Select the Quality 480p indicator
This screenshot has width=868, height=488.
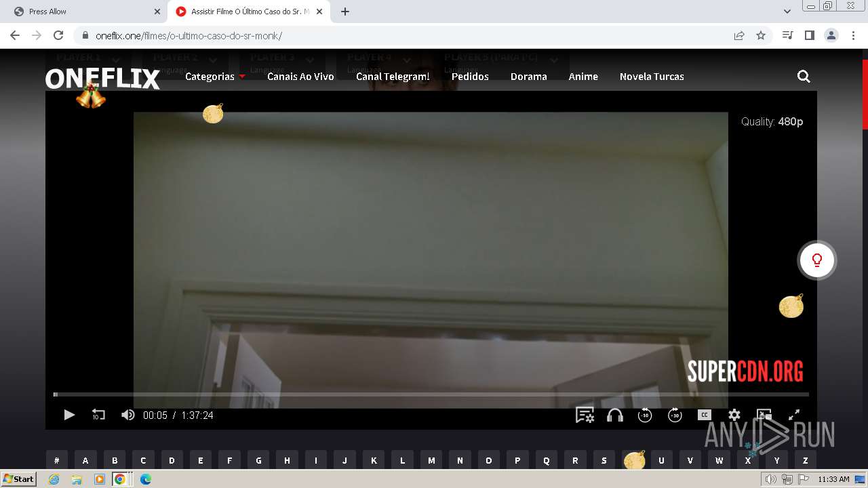pos(772,122)
